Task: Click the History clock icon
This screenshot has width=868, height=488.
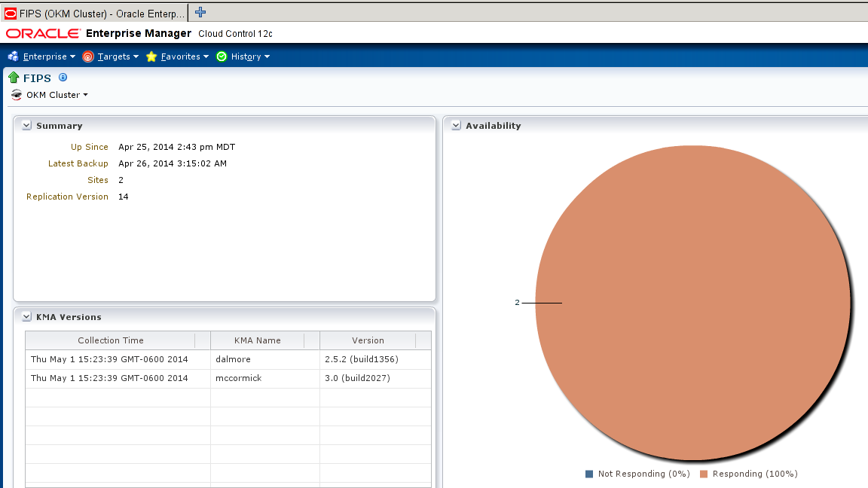Action: pyautogui.click(x=222, y=56)
